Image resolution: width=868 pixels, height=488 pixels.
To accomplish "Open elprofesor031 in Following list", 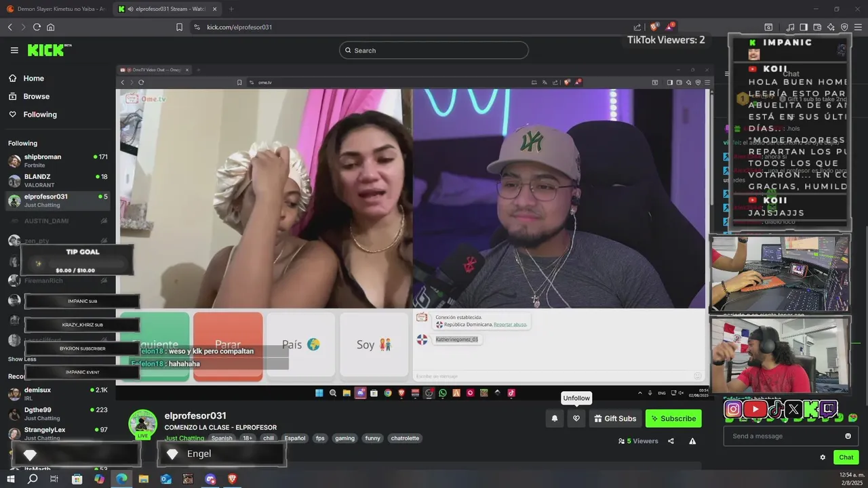I will click(58, 201).
